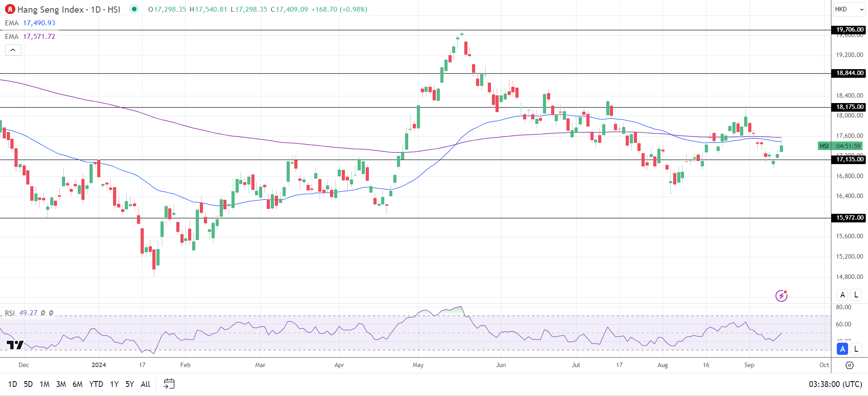Click the high price H17,540.81 value
Screen dimensions: 868x396
tap(208, 9)
